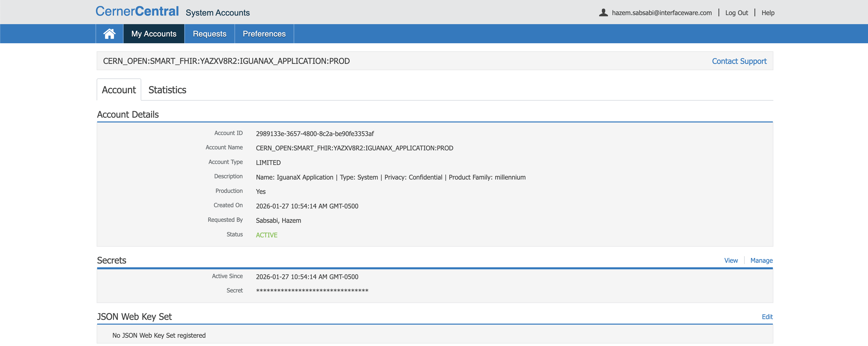Click the user email hazem.sabsabi@interfaceware.com
This screenshot has width=868, height=346.
[661, 13]
